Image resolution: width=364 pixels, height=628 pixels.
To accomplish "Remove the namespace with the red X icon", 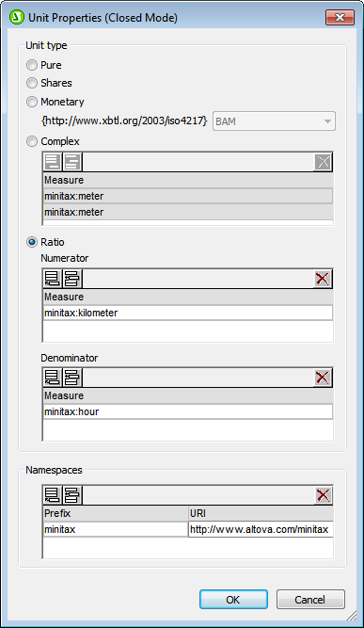I will (323, 495).
